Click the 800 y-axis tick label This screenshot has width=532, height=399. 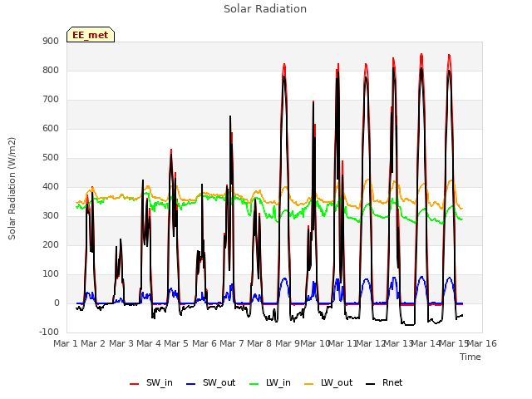[51, 70]
